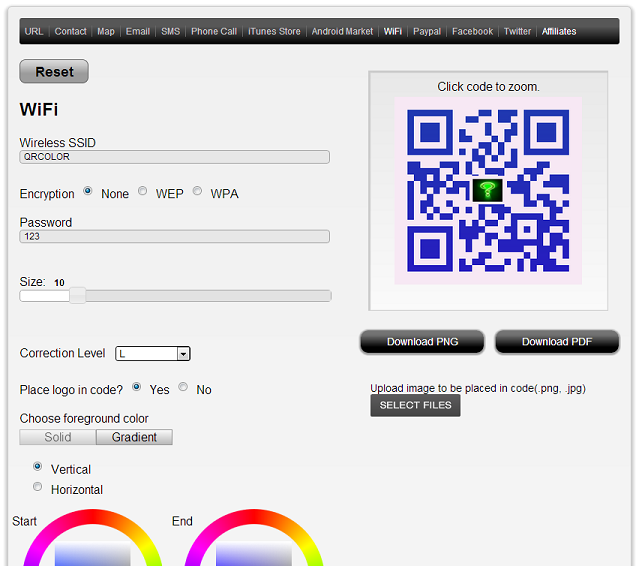This screenshot has height=566, width=639.
Task: Expand the Correction Level dropdown
Action: 153,354
